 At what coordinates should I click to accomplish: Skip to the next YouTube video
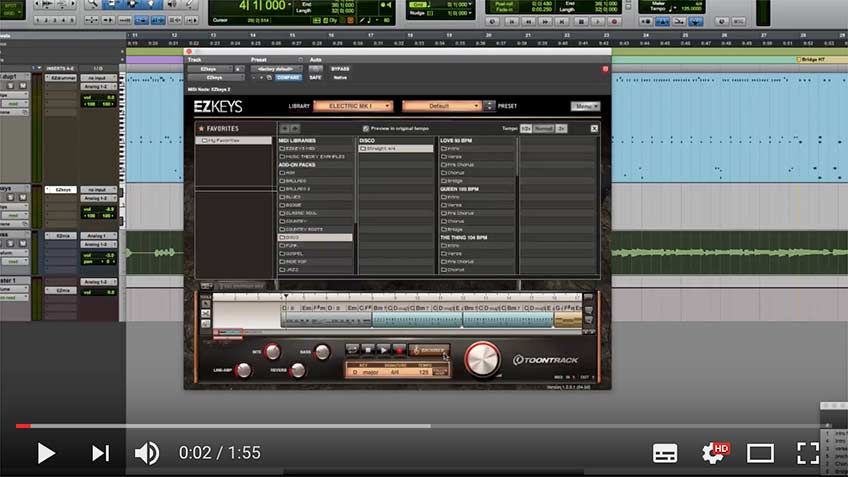click(100, 453)
